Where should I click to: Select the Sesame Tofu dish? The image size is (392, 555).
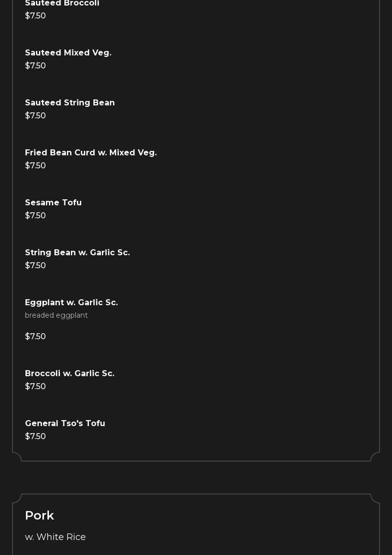53,203
